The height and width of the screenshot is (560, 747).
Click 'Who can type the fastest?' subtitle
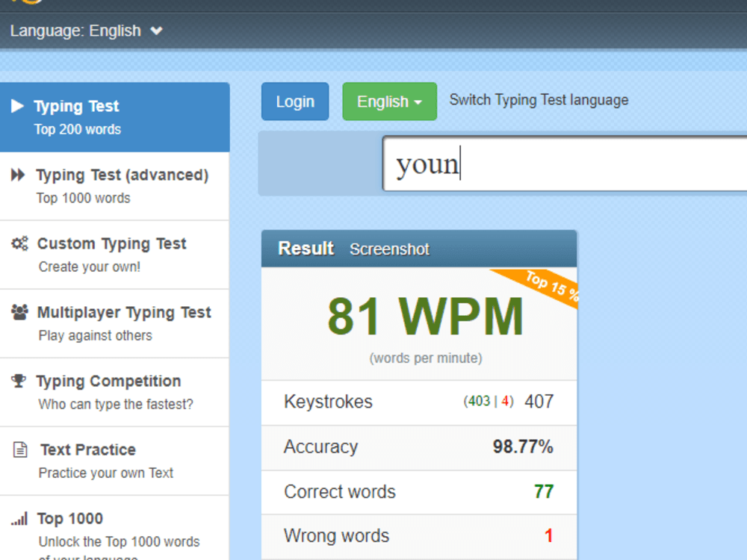click(115, 404)
